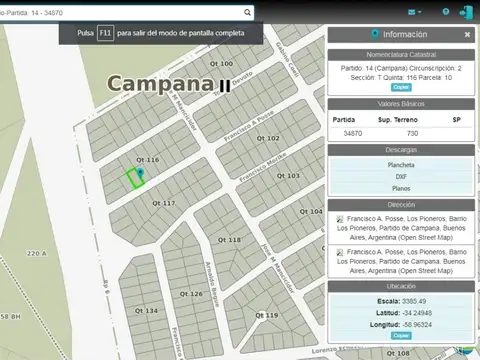Click the SP column header
The height and width of the screenshot is (360, 480).
456,120
